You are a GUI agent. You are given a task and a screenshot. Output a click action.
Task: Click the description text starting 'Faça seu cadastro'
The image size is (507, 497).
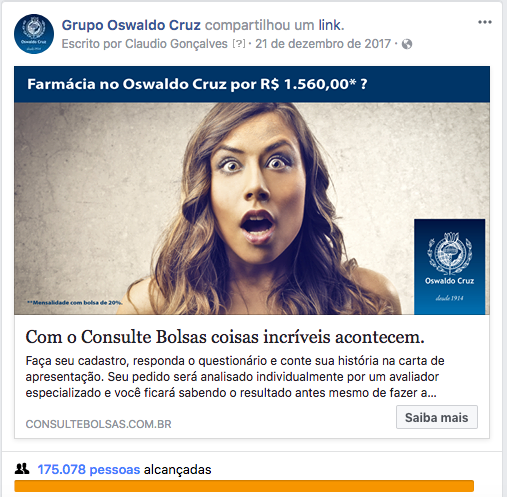pyautogui.click(x=235, y=377)
